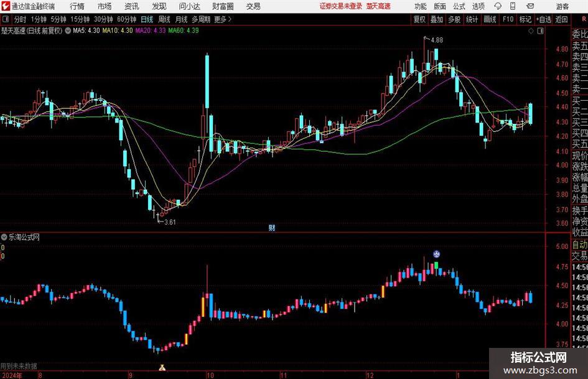Open the mail envelope icon

point(530,6)
